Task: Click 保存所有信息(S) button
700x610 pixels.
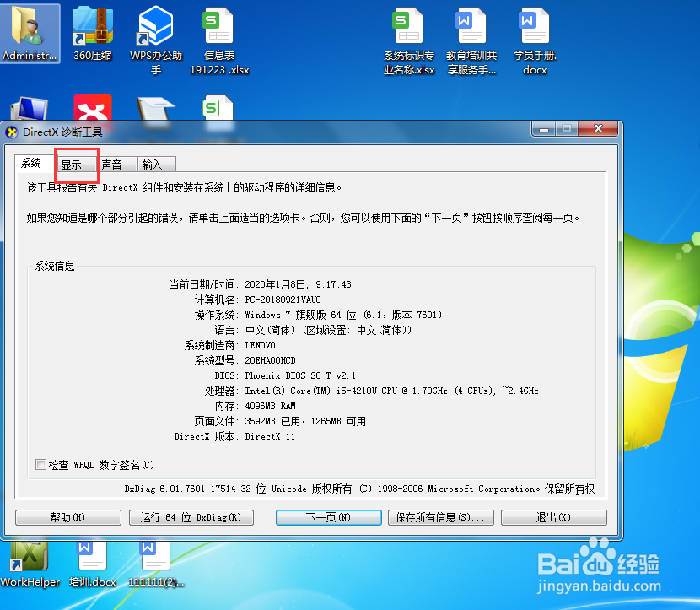Action: click(440, 517)
